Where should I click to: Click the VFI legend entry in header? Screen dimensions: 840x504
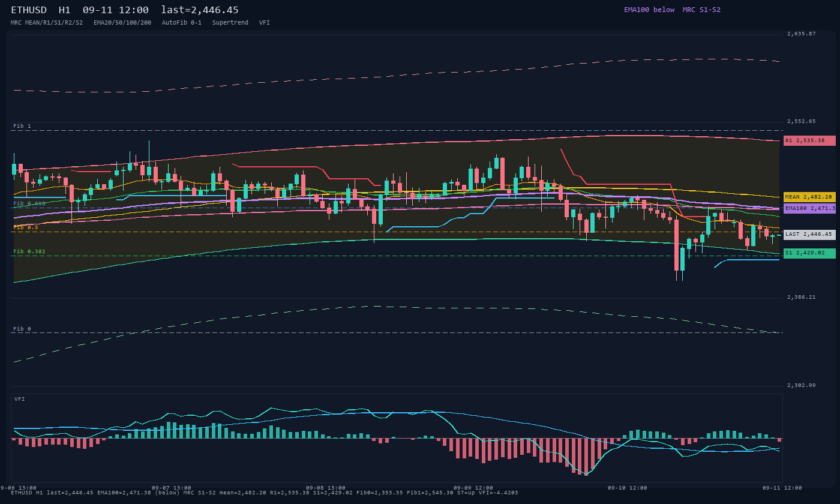coord(265,22)
